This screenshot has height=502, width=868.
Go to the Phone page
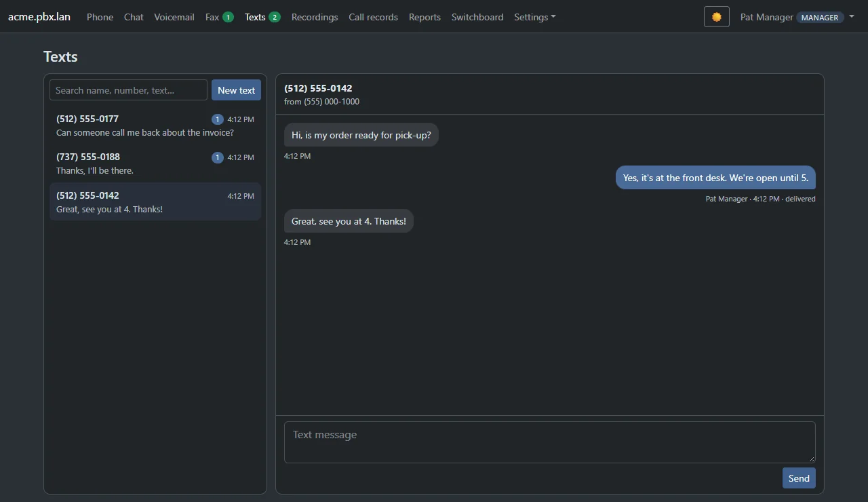(x=100, y=17)
